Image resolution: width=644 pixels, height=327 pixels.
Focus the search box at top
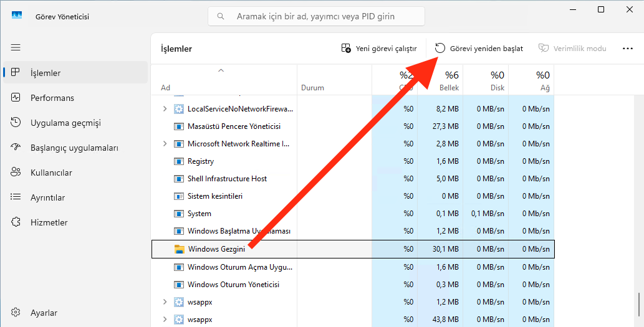point(316,16)
